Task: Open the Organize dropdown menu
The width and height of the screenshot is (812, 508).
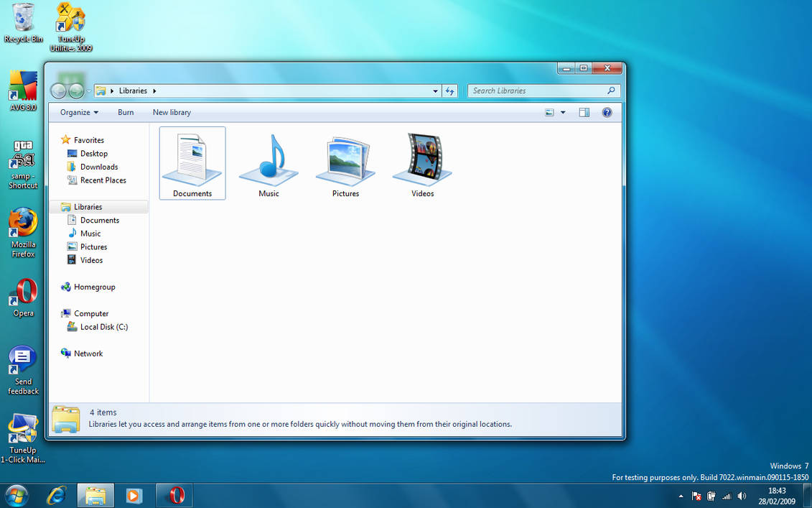Action: click(79, 113)
